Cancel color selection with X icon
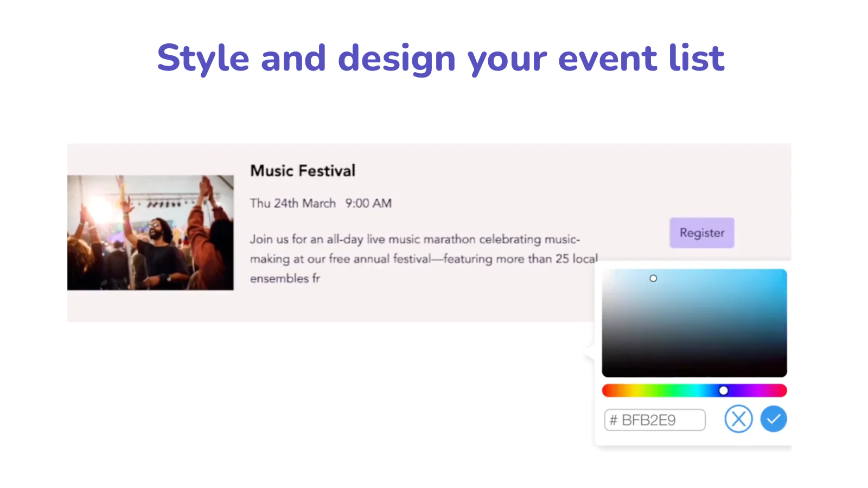This screenshot has width=868, height=488. tap(738, 419)
